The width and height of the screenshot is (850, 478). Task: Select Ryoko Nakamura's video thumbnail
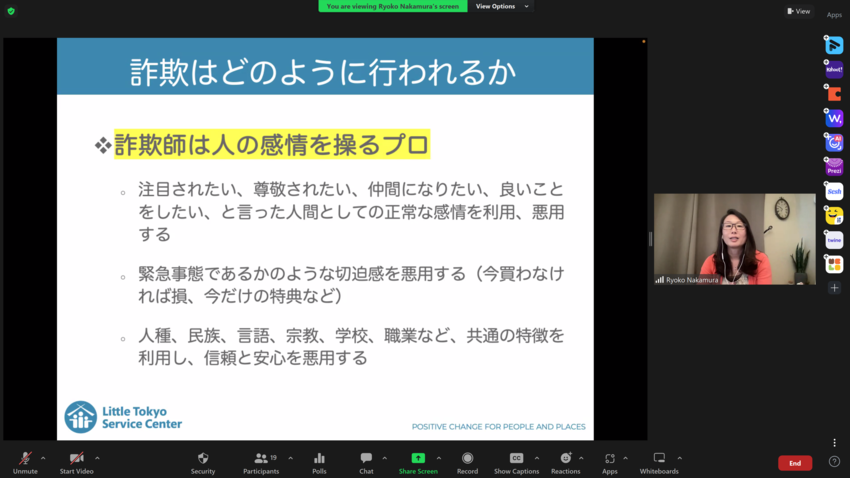pyautogui.click(x=734, y=239)
